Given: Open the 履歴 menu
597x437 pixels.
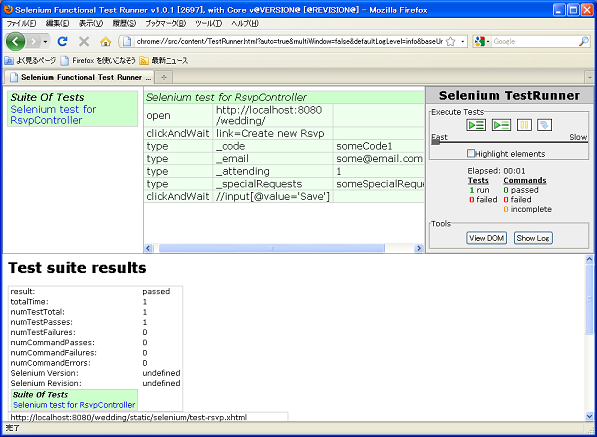Looking at the screenshot, I should tap(124, 24).
